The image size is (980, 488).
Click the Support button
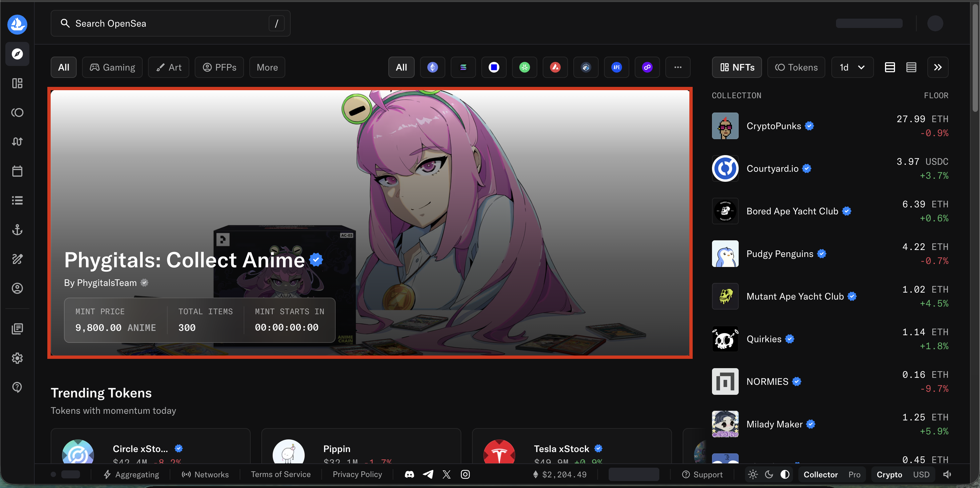702,474
